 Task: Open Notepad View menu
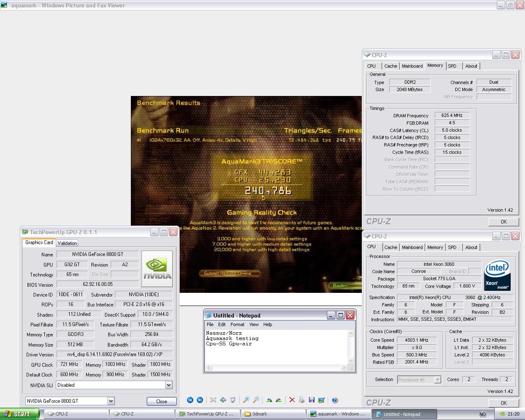[x=254, y=324]
